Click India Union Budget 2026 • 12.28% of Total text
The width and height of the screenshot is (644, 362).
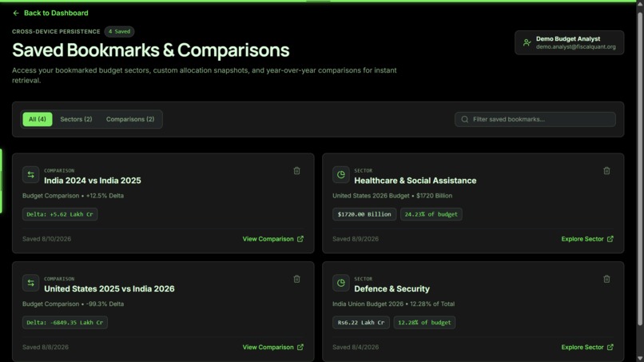coord(393,304)
